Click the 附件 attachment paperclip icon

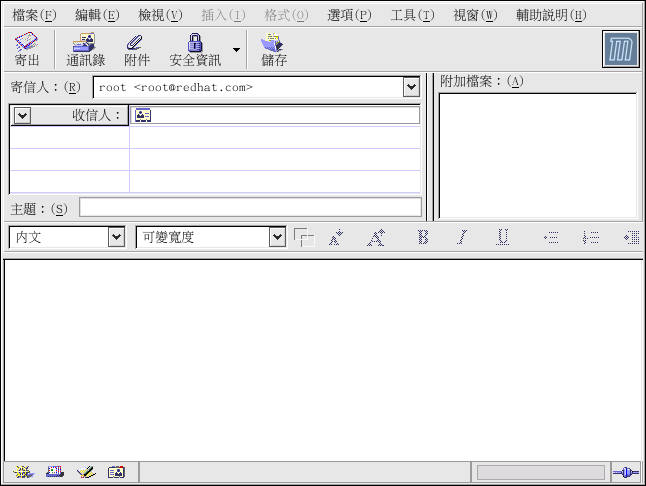click(136, 48)
